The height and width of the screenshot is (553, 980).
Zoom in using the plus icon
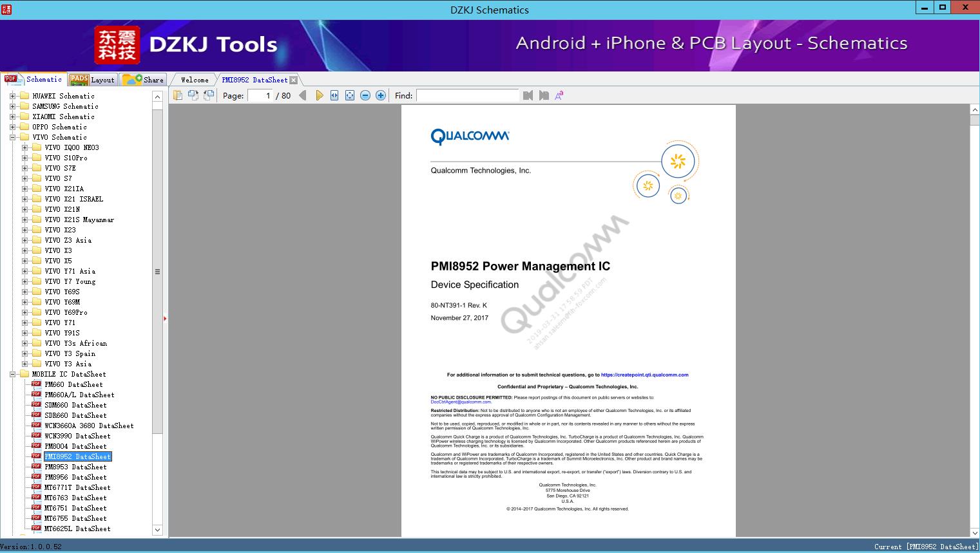380,95
